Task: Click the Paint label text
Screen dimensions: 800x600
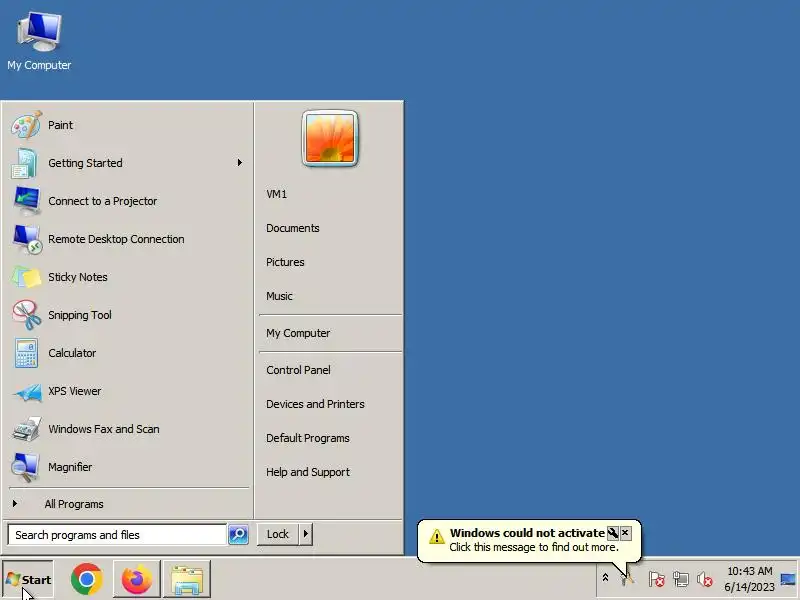Action: click(60, 125)
